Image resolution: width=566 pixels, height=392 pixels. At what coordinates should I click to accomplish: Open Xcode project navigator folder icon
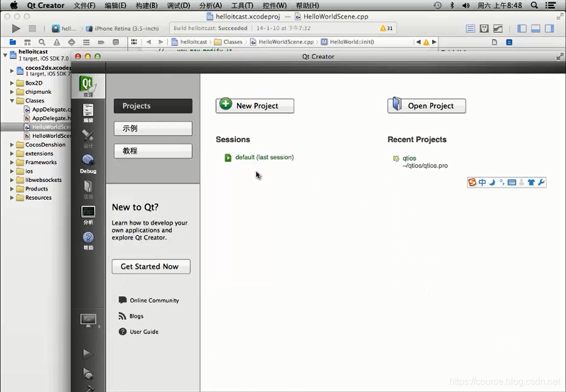(13, 42)
